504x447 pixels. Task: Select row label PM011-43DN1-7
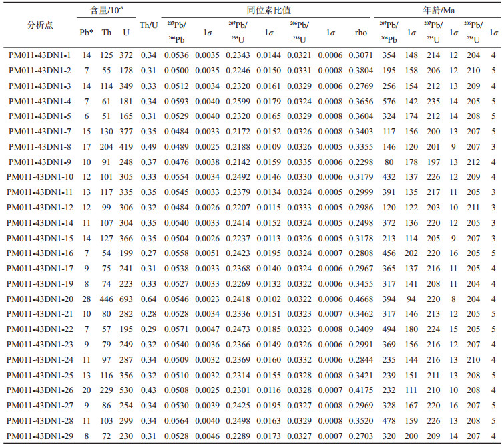pos(39,132)
